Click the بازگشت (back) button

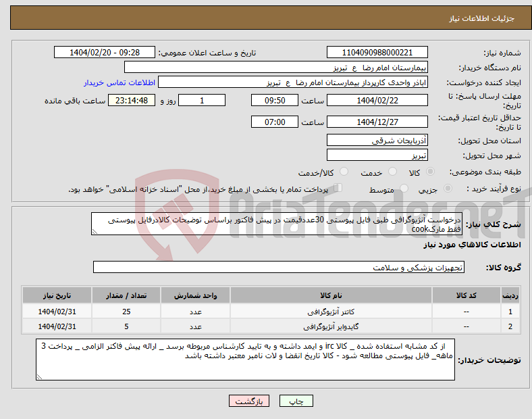(x=249, y=401)
